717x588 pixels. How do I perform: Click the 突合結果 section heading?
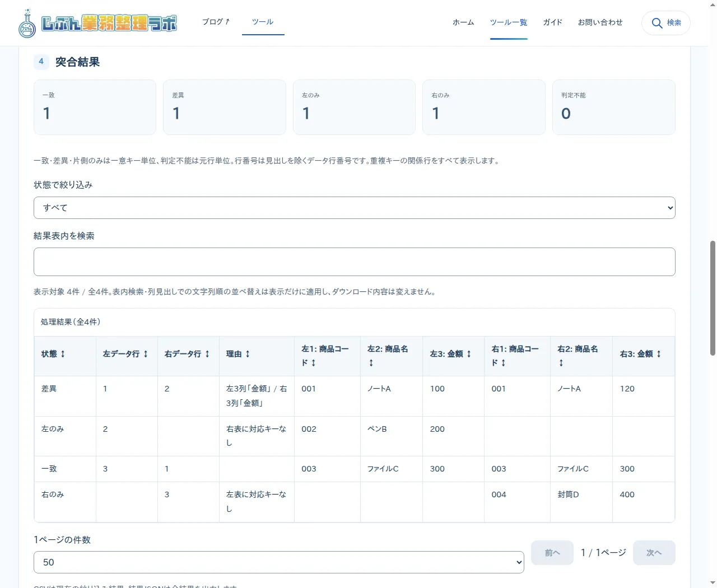[77, 62]
